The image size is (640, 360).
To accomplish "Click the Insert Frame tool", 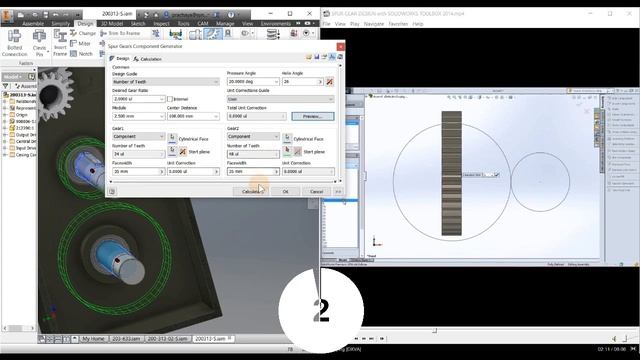I will pyautogui.click(x=60, y=43).
